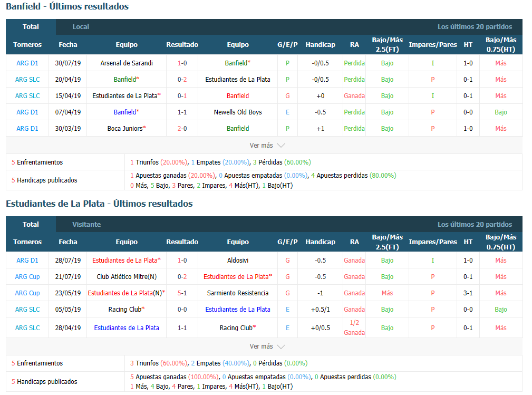Viewport: 532px width, 395px height.
Task: Click the 4 Apuestas perdidas (80.00%) statistic
Action: click(354, 176)
